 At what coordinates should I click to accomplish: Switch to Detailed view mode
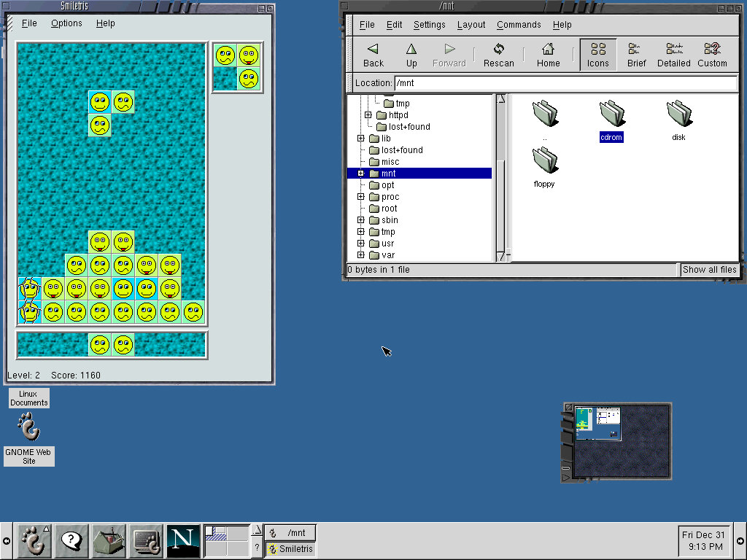coord(673,55)
